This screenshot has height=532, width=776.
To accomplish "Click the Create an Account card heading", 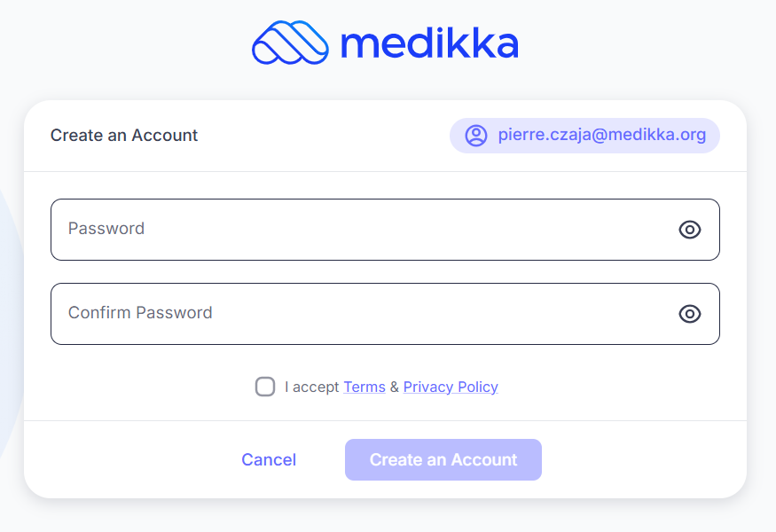I will [124, 136].
